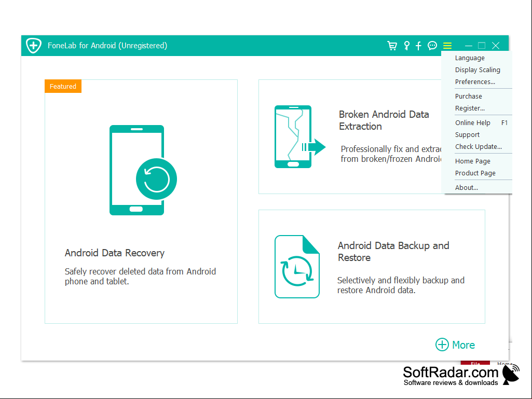Viewport: 532px width, 399px height.
Task: Maximize the FoneLab window
Action: coord(482,46)
